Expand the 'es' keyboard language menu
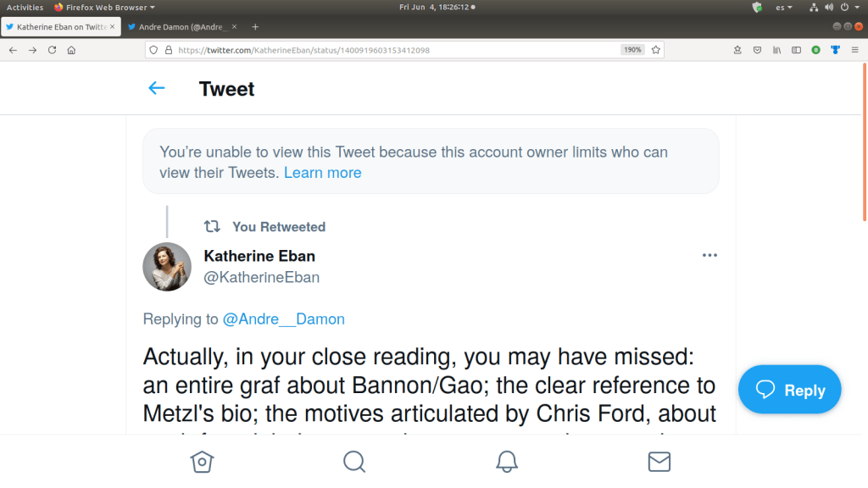This screenshot has height=488, width=868. 784,8
